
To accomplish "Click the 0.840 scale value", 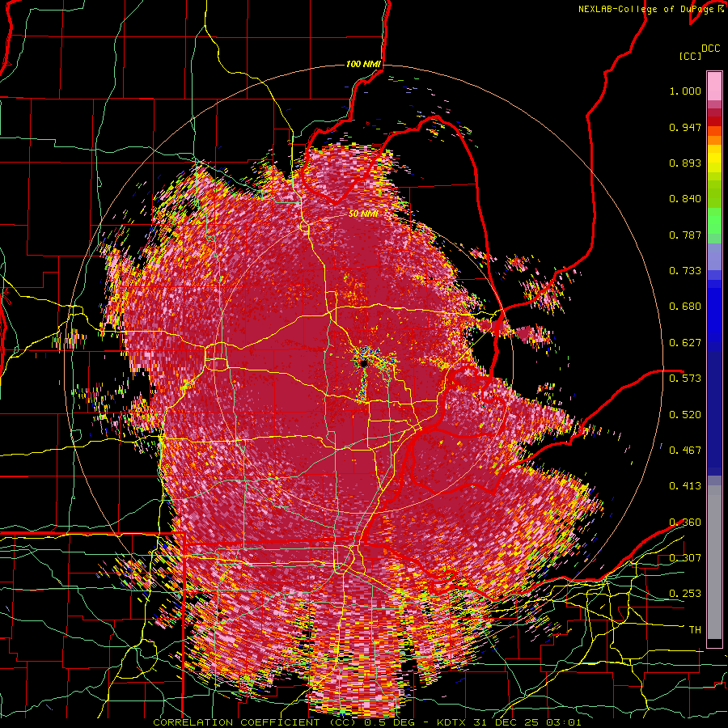I will tap(685, 199).
